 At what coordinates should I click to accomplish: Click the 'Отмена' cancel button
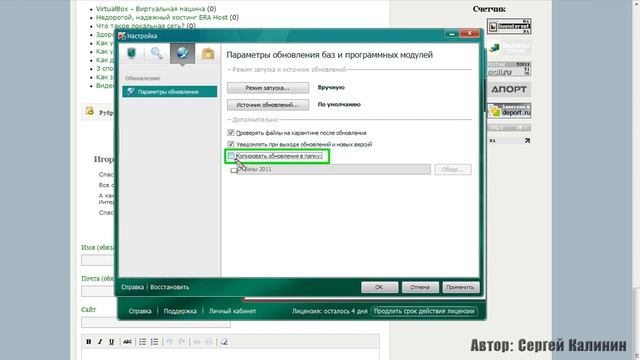click(x=420, y=287)
